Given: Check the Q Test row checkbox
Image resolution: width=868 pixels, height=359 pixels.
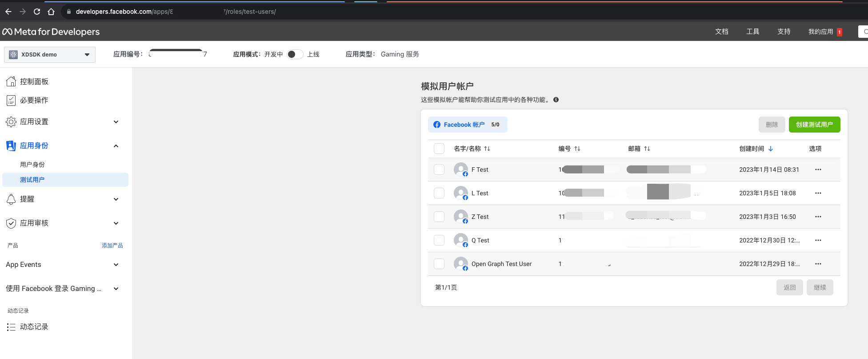Looking at the screenshot, I should pyautogui.click(x=439, y=240).
